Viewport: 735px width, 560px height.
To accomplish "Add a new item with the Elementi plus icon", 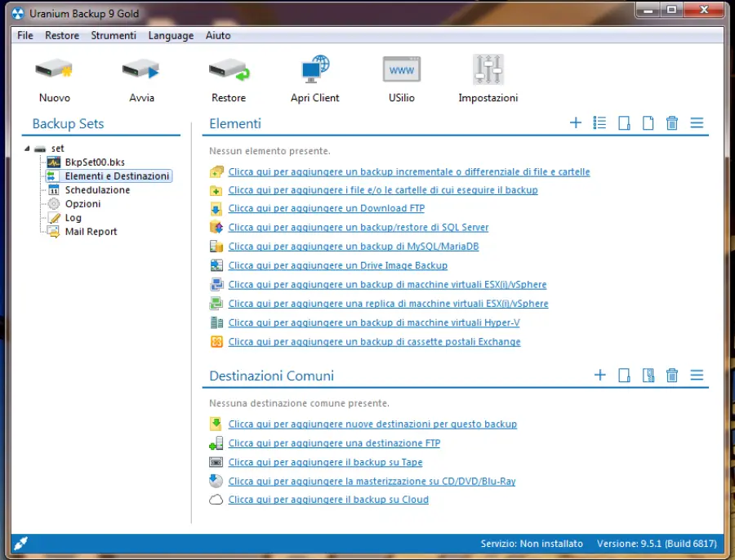I will [x=575, y=122].
